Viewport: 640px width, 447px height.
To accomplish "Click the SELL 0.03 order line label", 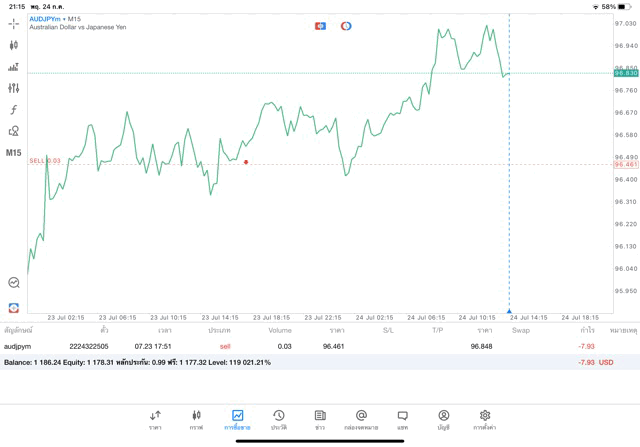I will point(45,161).
